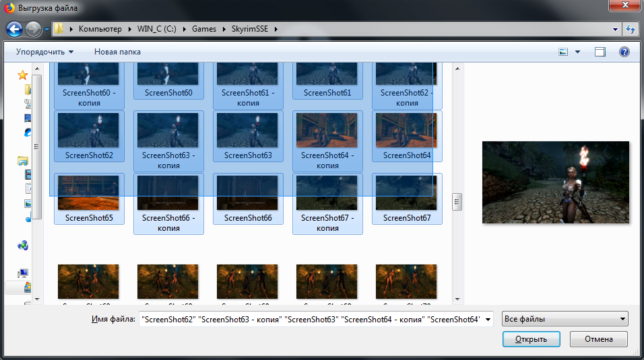Expand the Упорядочить dropdown menu

tap(44, 52)
